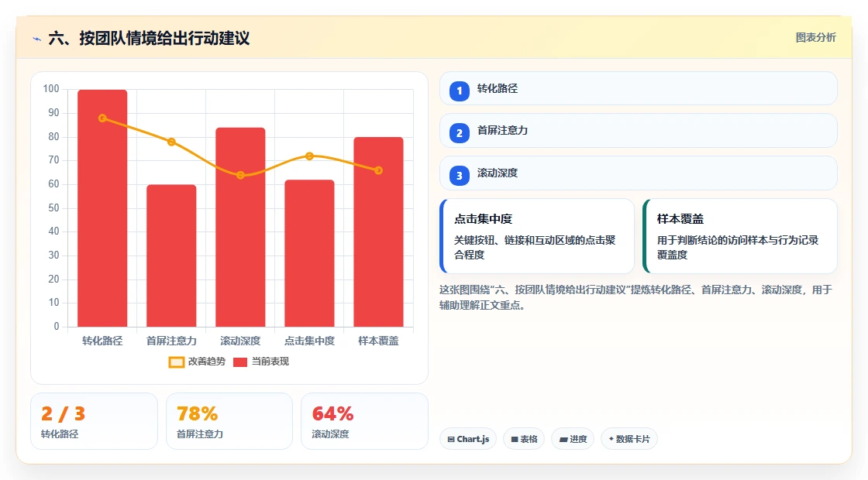Click the 首屏注意力 x-axis label
The height and width of the screenshot is (480, 868).
coord(171,341)
